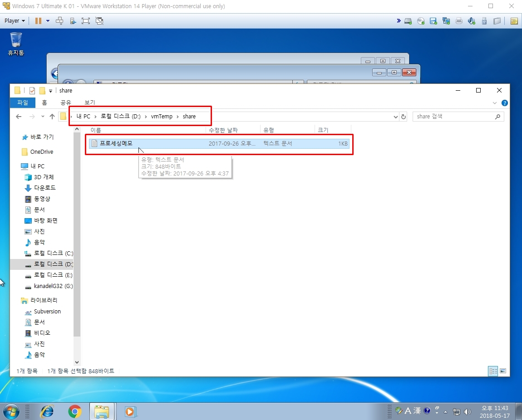Click the Properties quick access icon

point(32,90)
